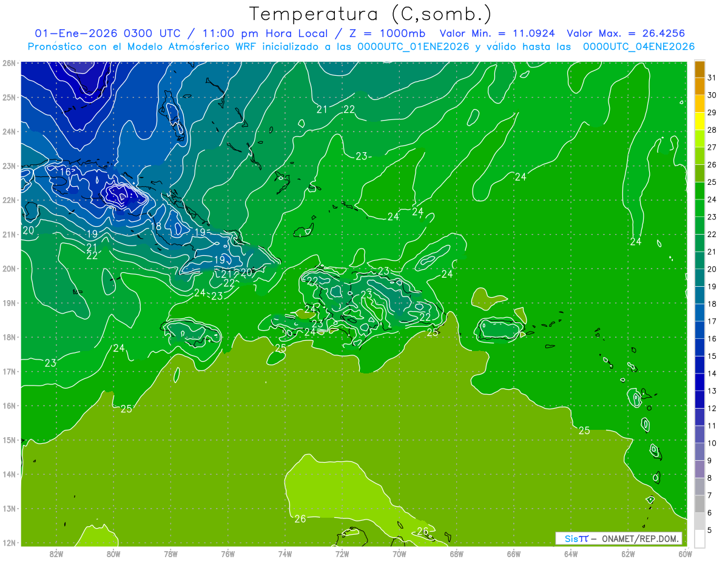Click the 'Temperatura (C,somb.)' map title
The image size is (728, 562).
(371, 14)
